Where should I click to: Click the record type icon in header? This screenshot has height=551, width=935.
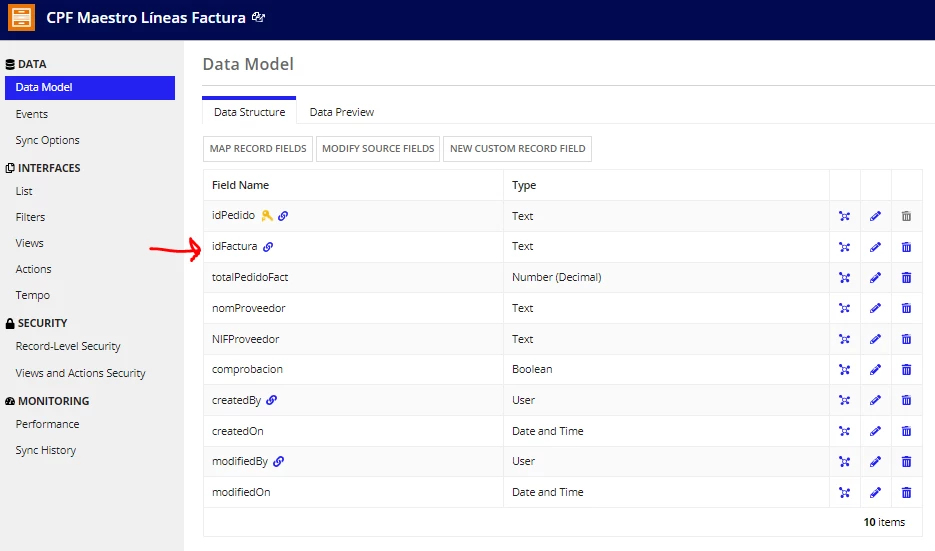tap(21, 17)
